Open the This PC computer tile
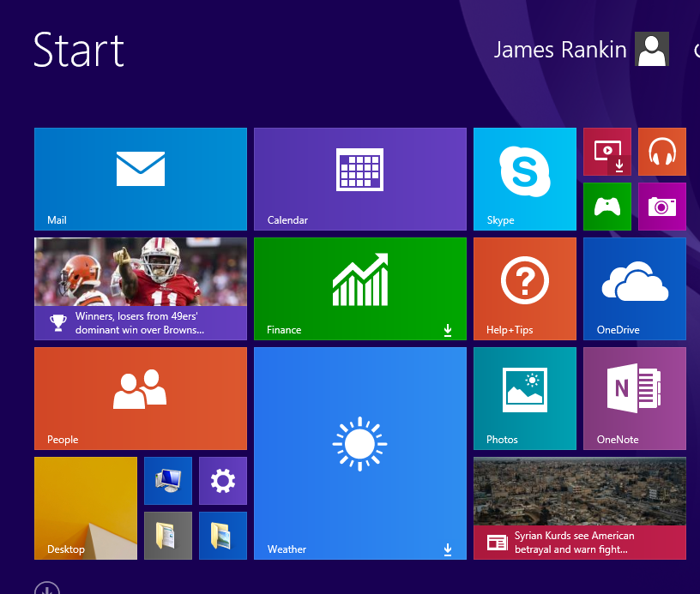700x594 pixels. click(168, 481)
